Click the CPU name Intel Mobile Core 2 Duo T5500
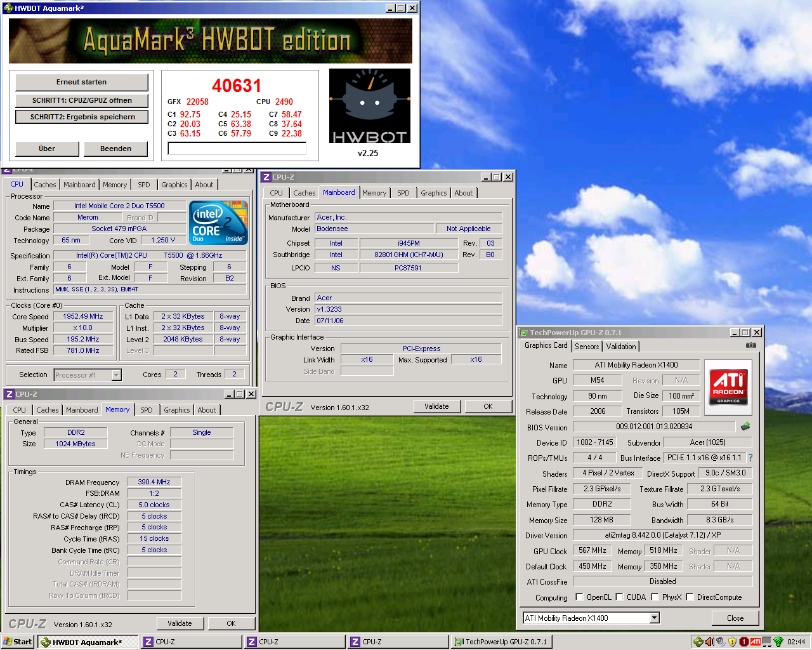This screenshot has height=650, width=812. [x=119, y=206]
